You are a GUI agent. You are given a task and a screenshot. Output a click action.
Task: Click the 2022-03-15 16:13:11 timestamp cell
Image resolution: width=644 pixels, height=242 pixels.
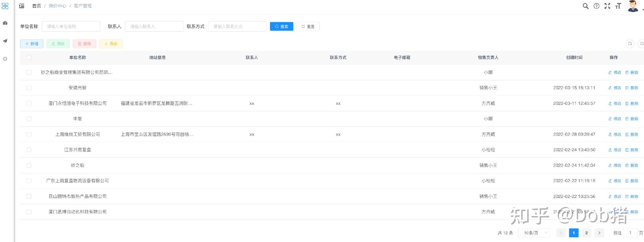[574, 88]
